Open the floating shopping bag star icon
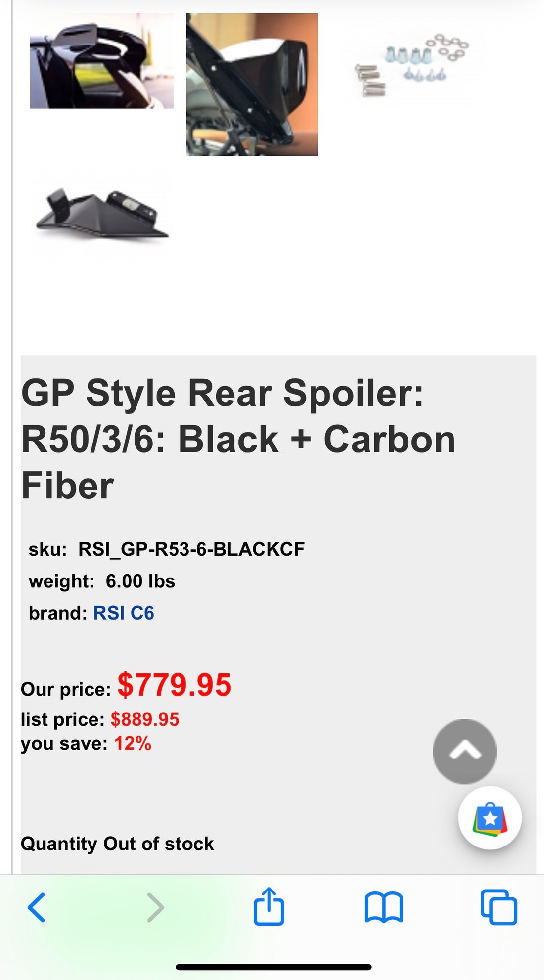This screenshot has height=980, width=544. coord(490,818)
